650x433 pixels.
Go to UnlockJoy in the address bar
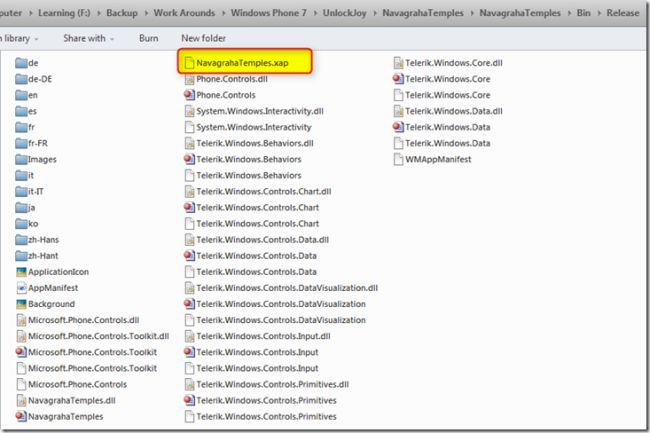345,13
